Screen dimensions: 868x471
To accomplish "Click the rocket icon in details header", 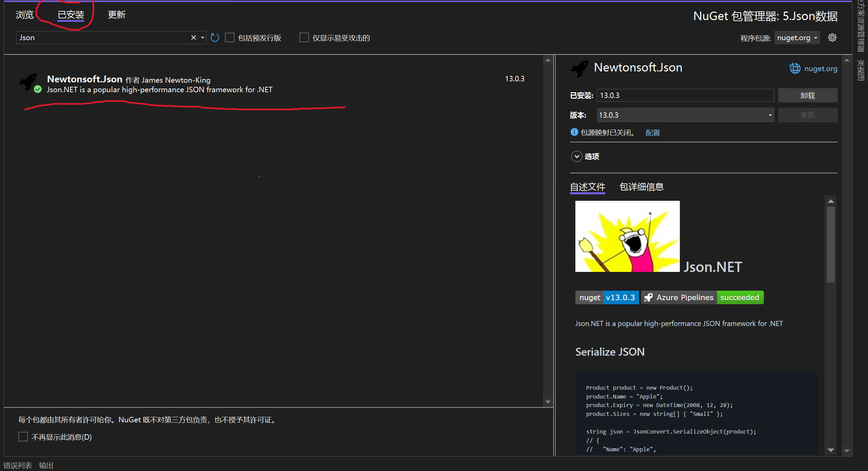I will 579,68.
